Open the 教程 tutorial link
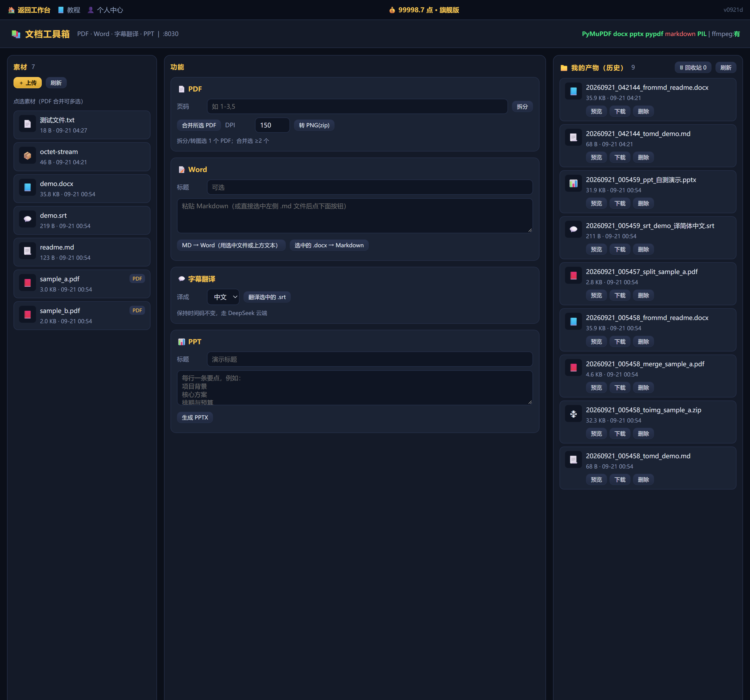 click(69, 10)
